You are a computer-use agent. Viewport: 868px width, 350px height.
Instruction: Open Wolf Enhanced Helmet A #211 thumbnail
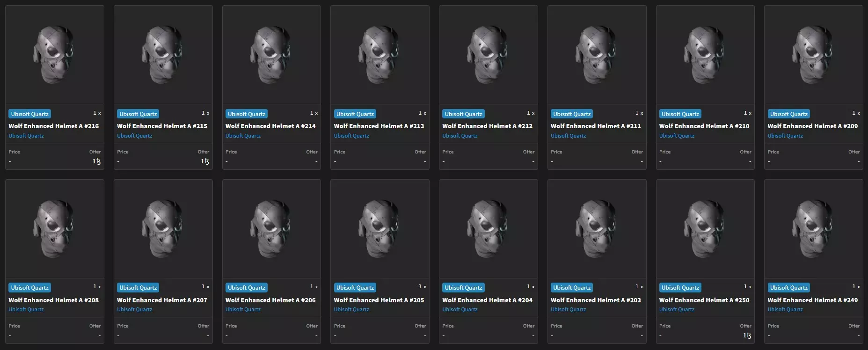(597, 55)
